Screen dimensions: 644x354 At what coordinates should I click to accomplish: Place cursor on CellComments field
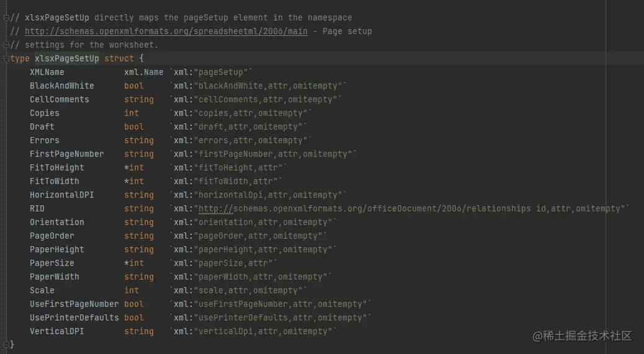[60, 99]
